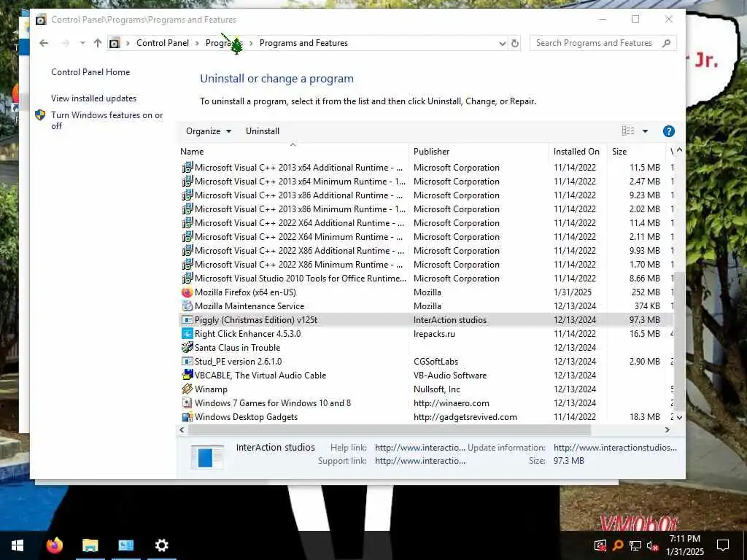Click the horizontal scrollbar right arrow
Screen dimensions: 747x560
(667, 430)
